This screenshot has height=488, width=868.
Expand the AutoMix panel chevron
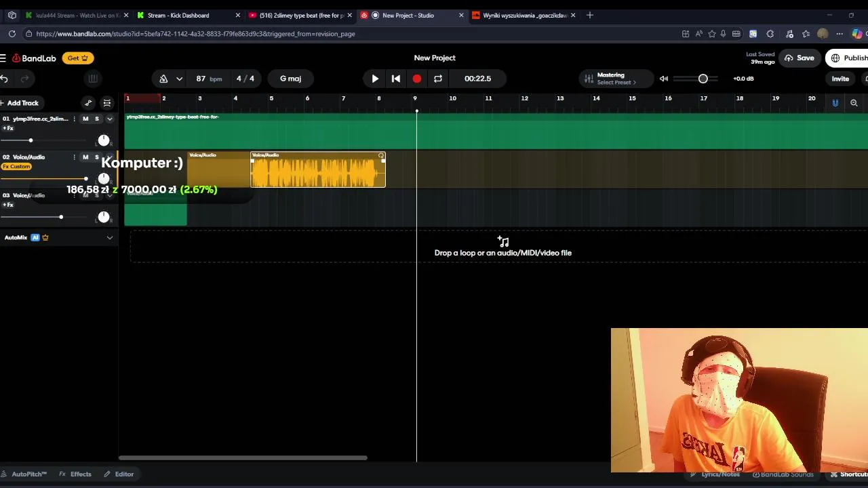coord(109,238)
